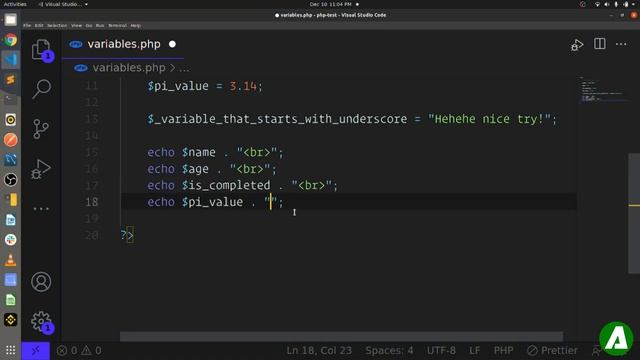
Task: Place cursor in $pi_value = 3.14 line
Action: click(205, 86)
